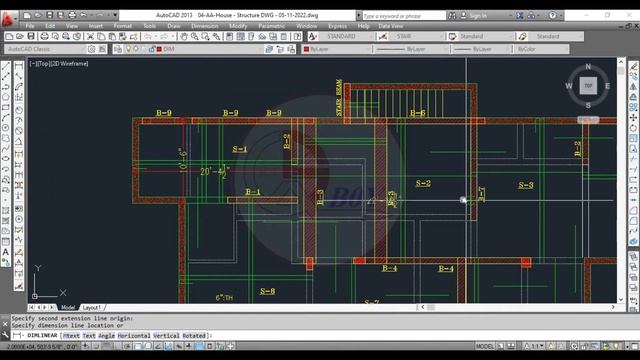Click the red DIM layer color square

tap(160, 49)
